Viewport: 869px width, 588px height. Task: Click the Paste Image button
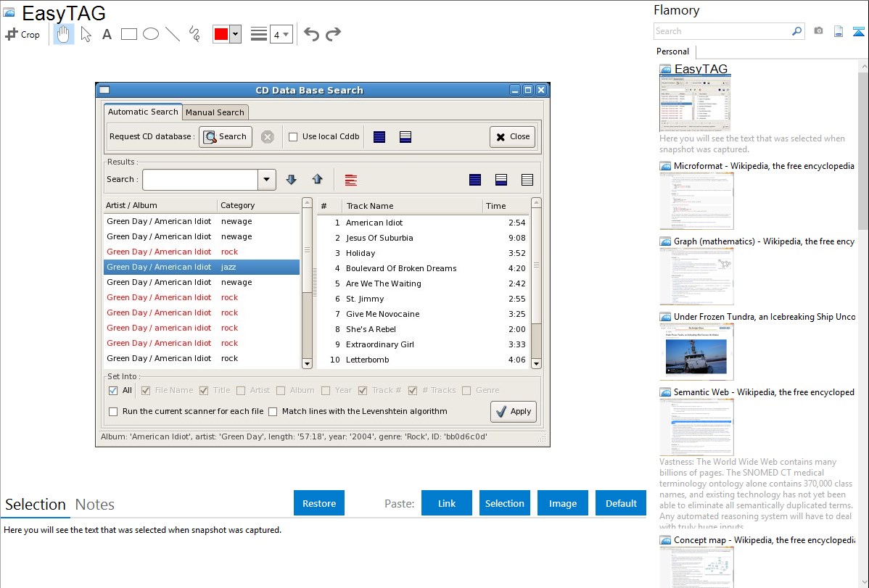[x=562, y=503]
